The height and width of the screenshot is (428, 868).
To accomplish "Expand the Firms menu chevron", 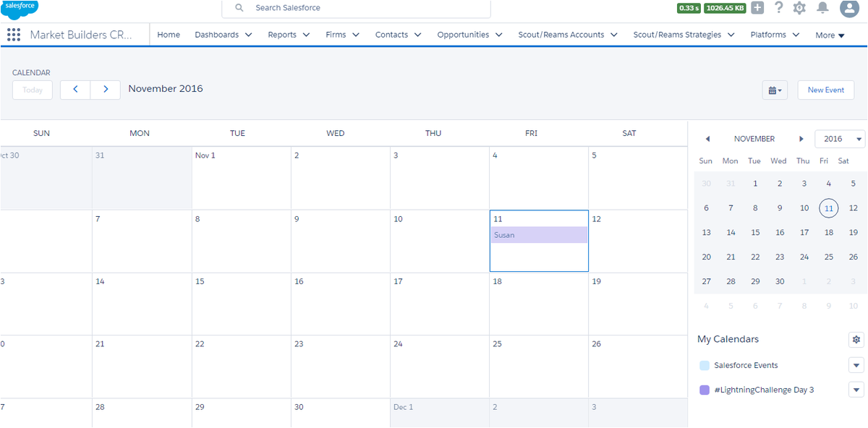I will point(356,35).
